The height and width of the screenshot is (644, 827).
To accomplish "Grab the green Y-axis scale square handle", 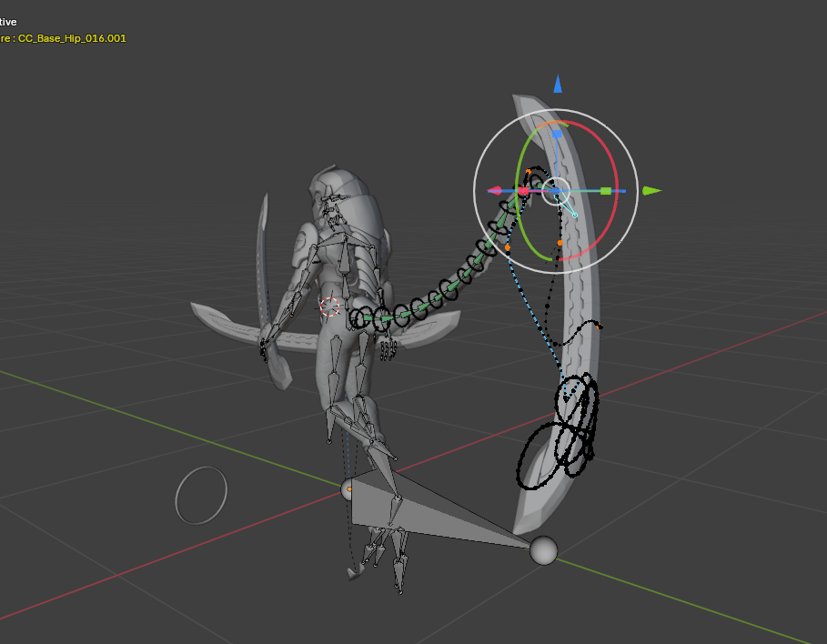I will [606, 191].
